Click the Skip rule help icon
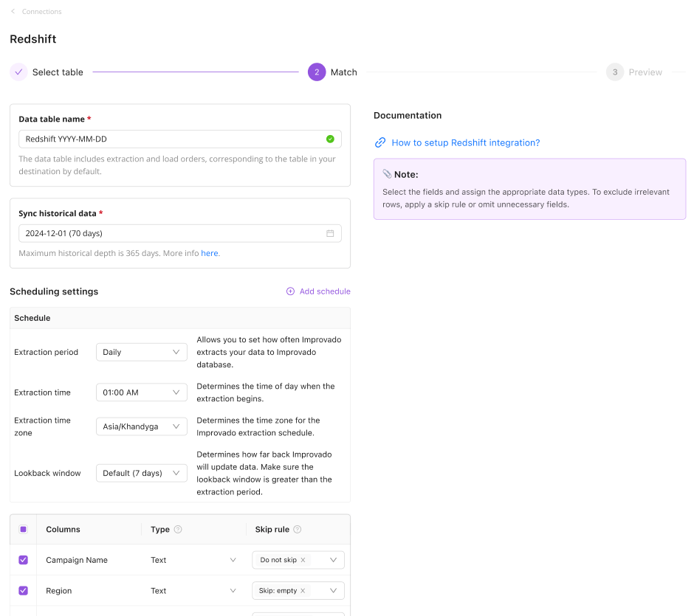The width and height of the screenshot is (694, 616). coord(298,530)
